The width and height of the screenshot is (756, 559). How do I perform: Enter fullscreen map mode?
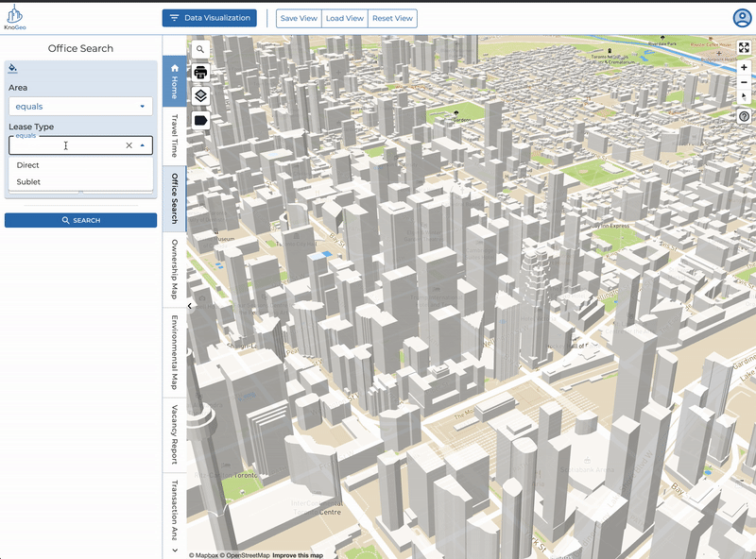pyautogui.click(x=744, y=48)
